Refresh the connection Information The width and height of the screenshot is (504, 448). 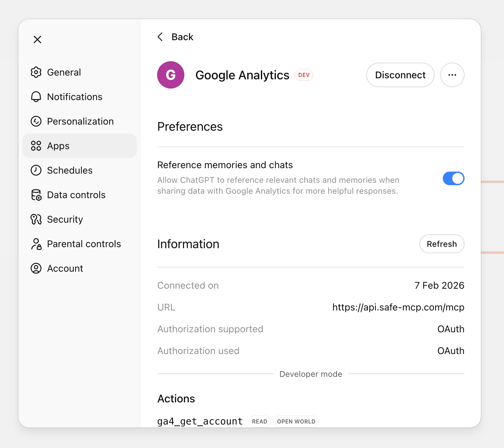[x=441, y=244]
